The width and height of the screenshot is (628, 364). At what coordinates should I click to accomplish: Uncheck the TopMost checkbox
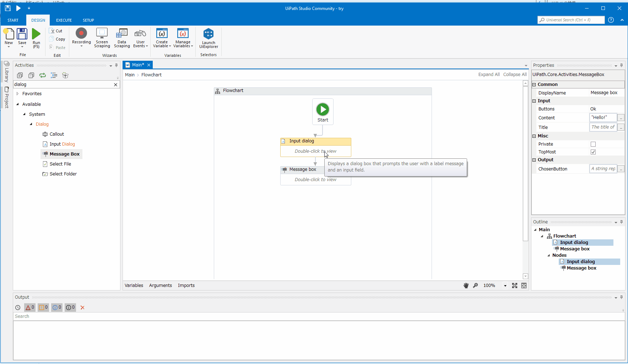click(593, 152)
